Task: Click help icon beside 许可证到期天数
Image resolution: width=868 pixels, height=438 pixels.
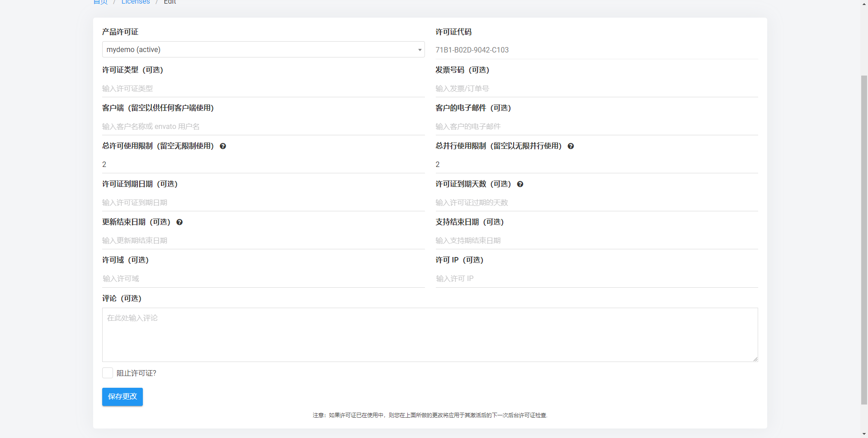Action: 520,184
